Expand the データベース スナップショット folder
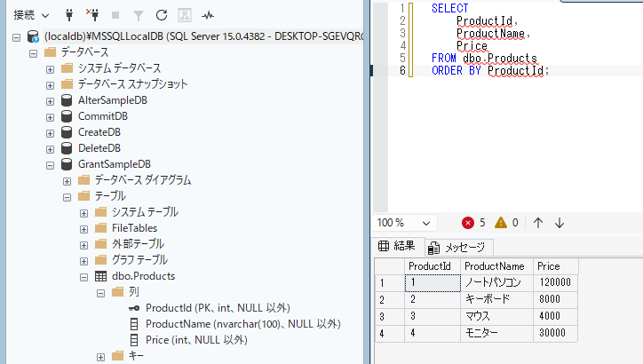This screenshot has height=364, width=643. point(50,85)
